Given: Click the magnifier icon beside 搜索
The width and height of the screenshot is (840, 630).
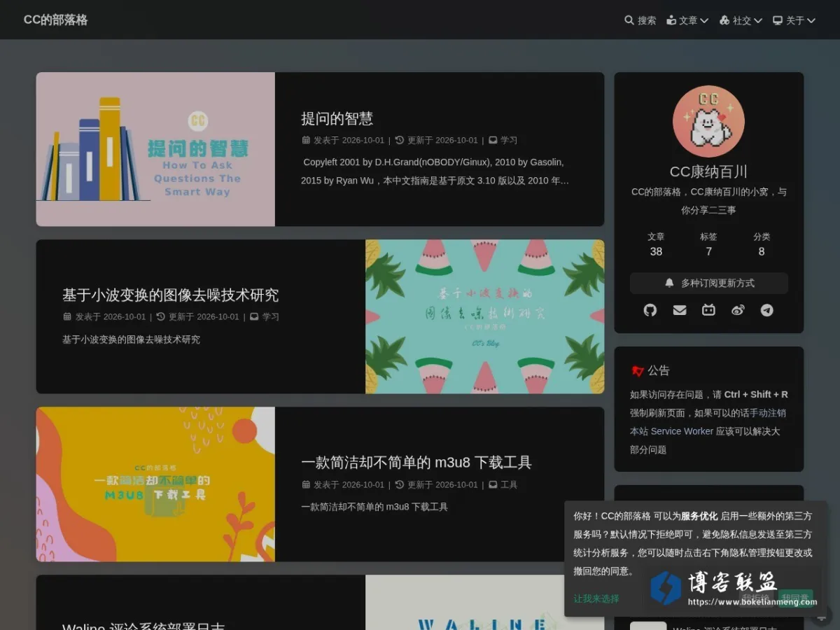Looking at the screenshot, I should click(x=629, y=20).
